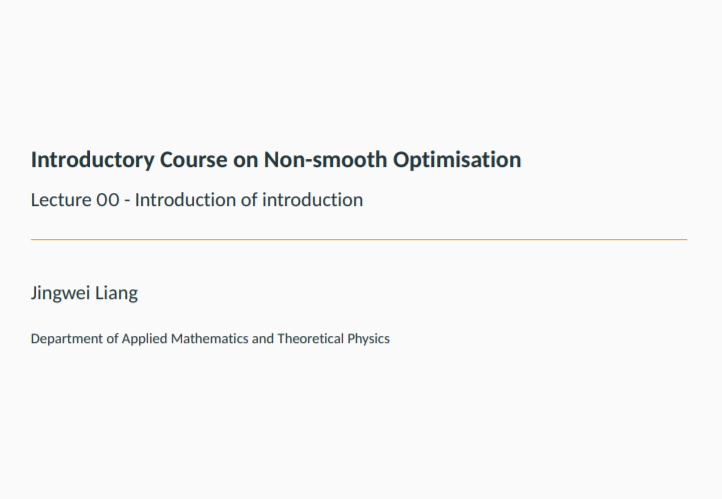
Task: Click "of" in the lecture subtitle
Action: (x=250, y=200)
